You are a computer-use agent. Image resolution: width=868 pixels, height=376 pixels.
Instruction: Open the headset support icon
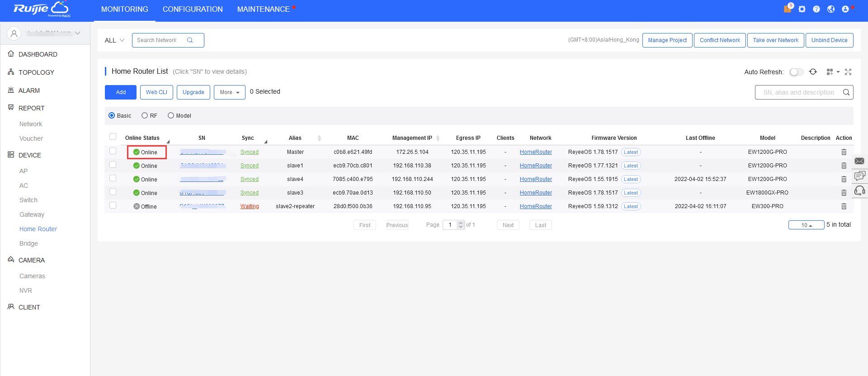859,190
